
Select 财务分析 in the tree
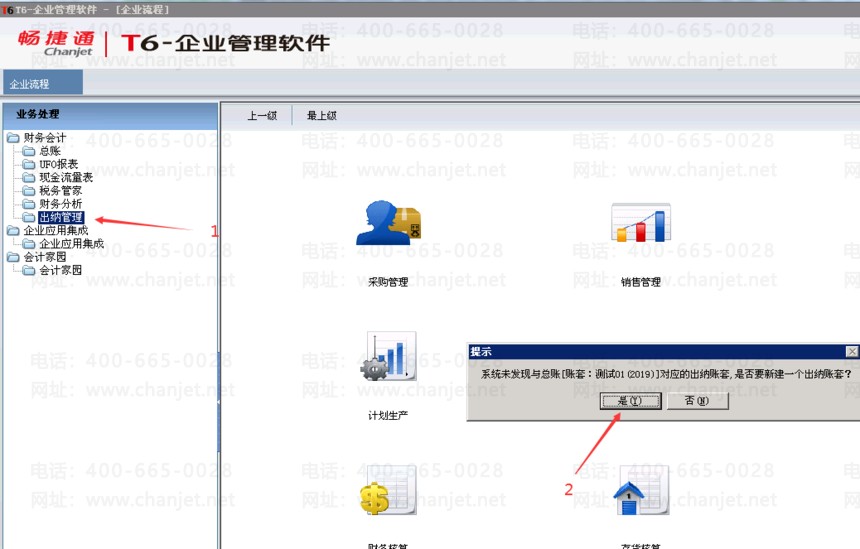pyautogui.click(x=60, y=204)
